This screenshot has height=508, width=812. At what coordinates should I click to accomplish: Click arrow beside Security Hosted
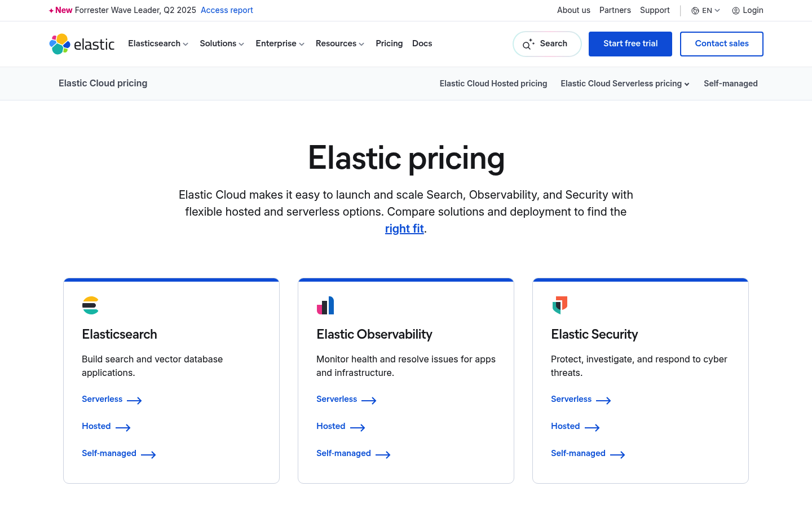click(592, 427)
